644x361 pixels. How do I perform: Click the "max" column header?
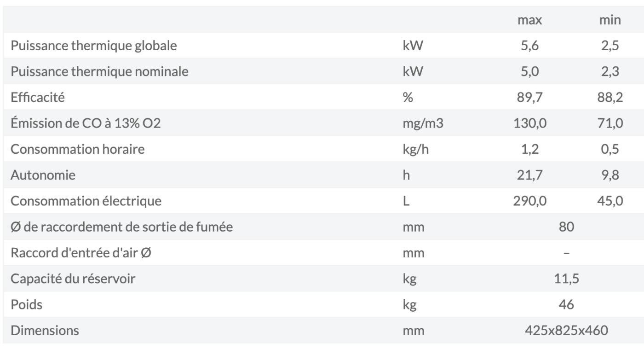point(529,20)
